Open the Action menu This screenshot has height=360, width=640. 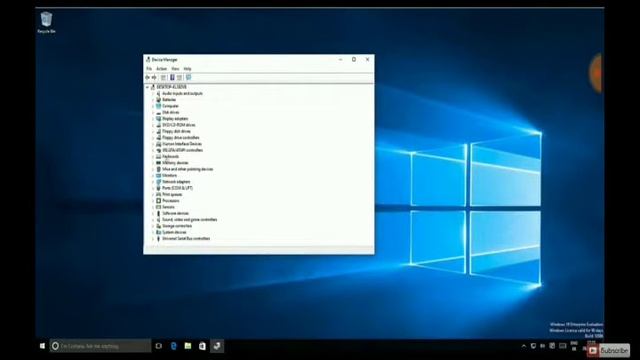162,69
